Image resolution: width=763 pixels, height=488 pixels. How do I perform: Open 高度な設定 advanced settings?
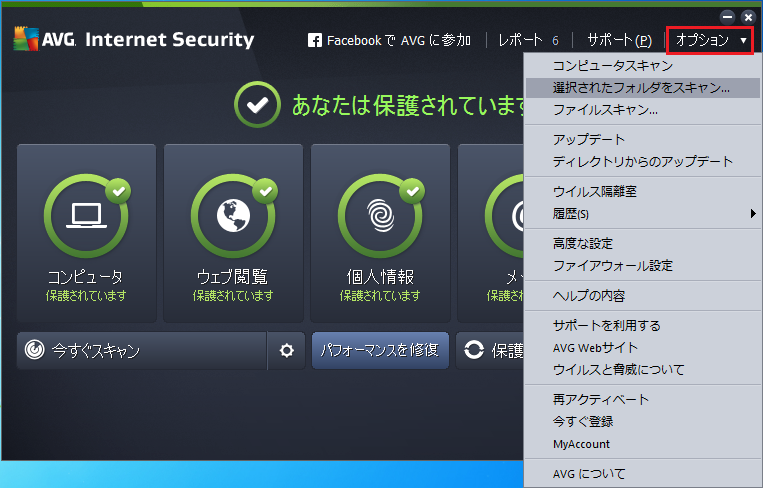tap(643, 243)
